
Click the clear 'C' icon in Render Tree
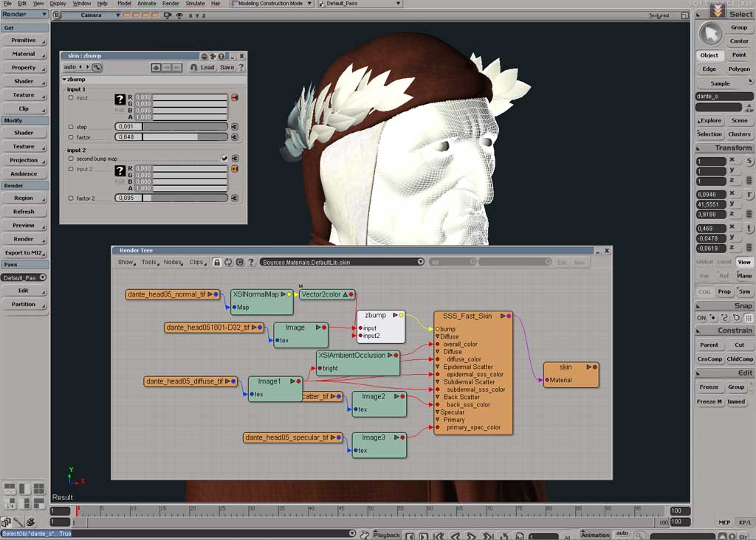pyautogui.click(x=240, y=262)
